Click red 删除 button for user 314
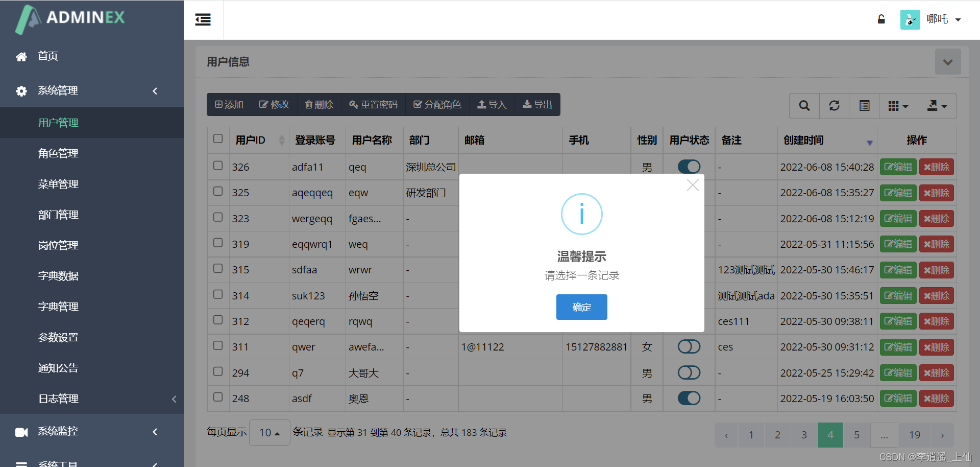This screenshot has height=467, width=980. tap(937, 296)
